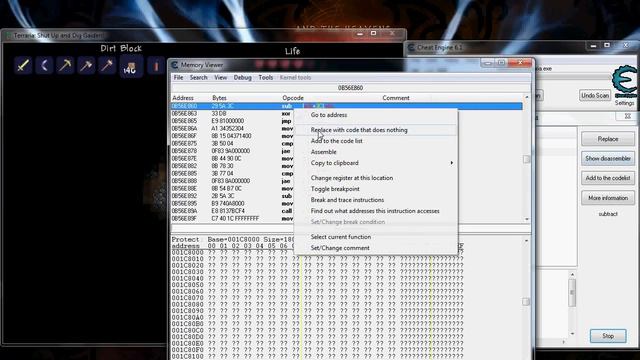This screenshot has width=640, height=360.
Task: Open the Search menu in Memory Viewer
Action: (198, 78)
